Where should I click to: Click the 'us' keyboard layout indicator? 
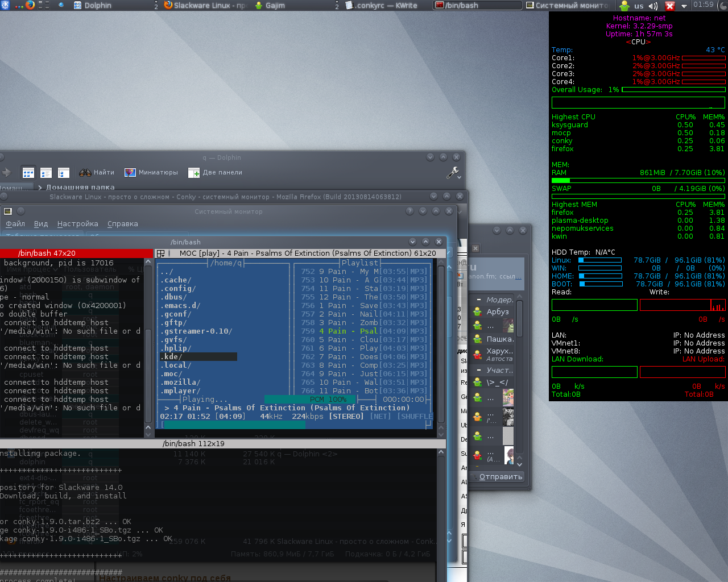(x=639, y=6)
